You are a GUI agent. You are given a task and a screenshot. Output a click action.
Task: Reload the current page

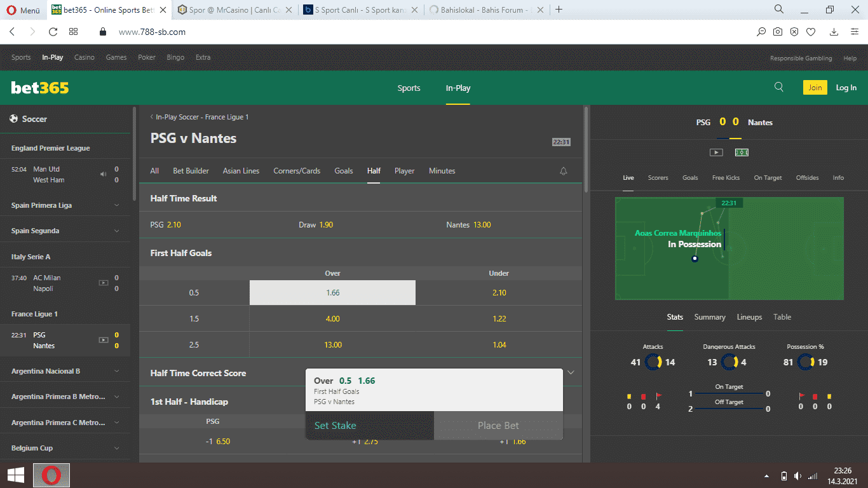click(x=53, y=32)
